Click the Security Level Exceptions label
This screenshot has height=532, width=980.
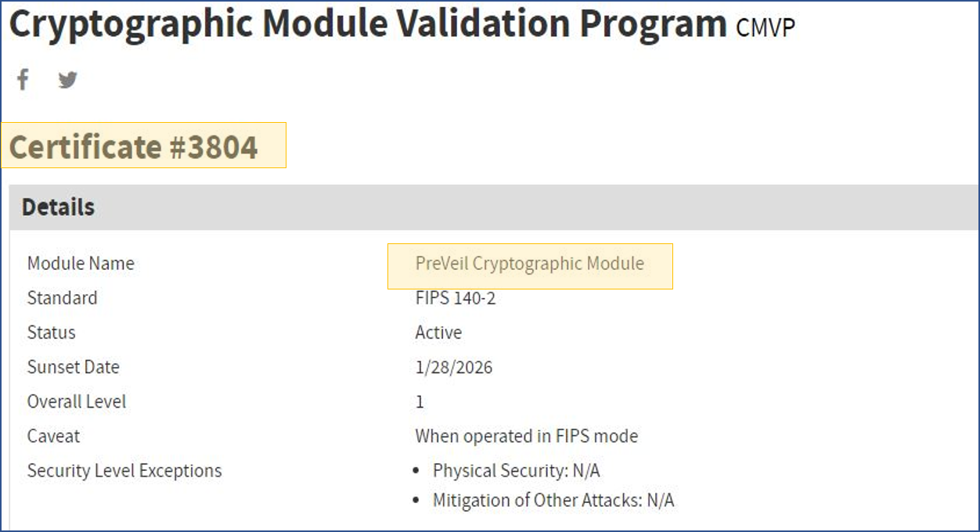point(124,470)
